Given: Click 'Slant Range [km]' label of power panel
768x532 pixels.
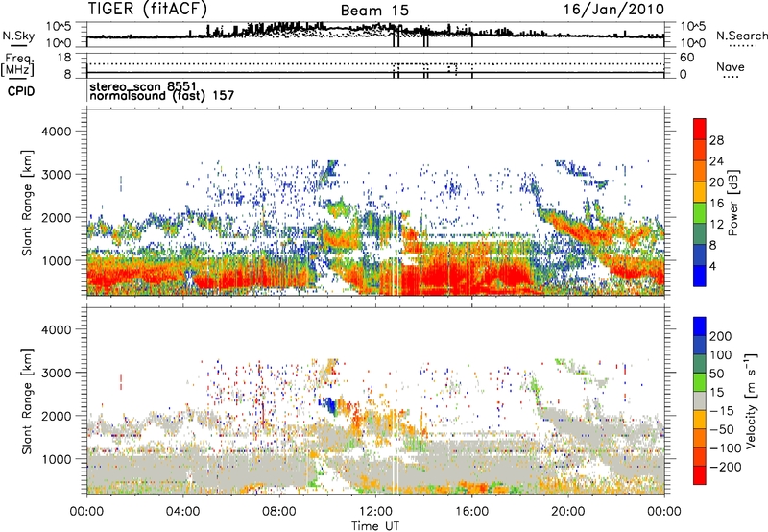Looking at the screenshot, I should pyautogui.click(x=27, y=203).
